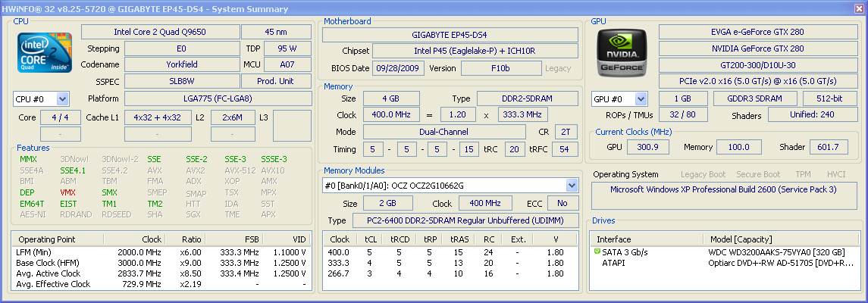
Task: Click the EVGA e-GeForce GTX 280 field
Action: click(x=757, y=32)
